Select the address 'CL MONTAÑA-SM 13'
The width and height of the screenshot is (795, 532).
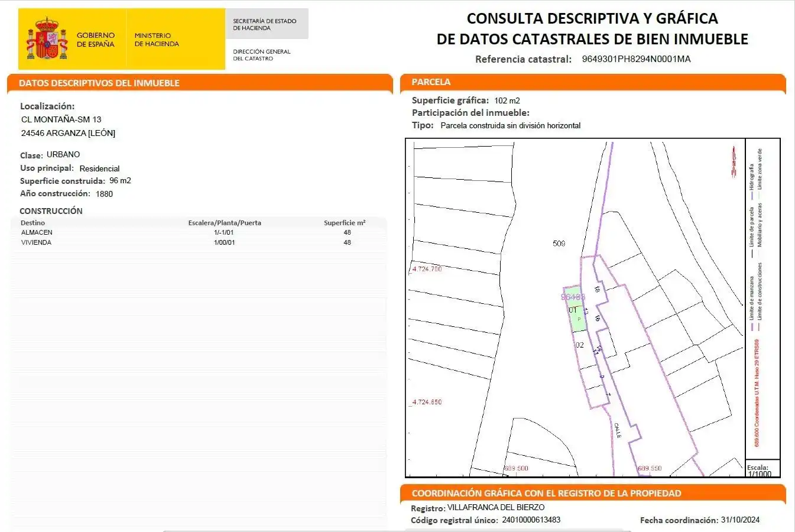(x=61, y=119)
